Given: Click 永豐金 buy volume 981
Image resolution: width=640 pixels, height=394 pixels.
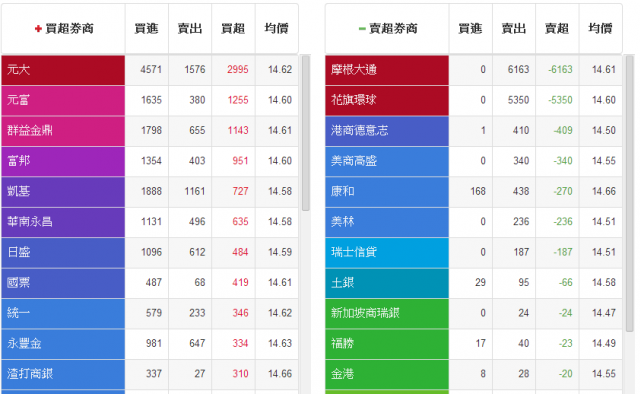Looking at the screenshot, I should pos(154,343).
